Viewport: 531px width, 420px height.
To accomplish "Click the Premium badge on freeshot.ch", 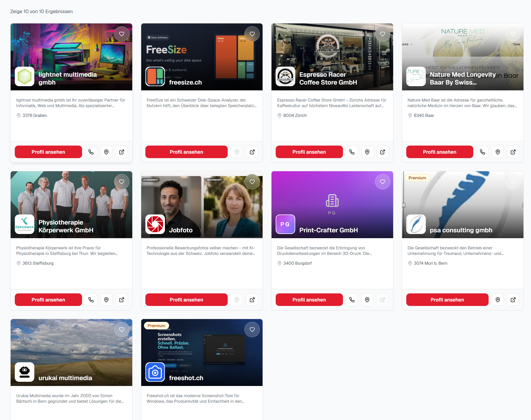I will pyautogui.click(x=156, y=326).
